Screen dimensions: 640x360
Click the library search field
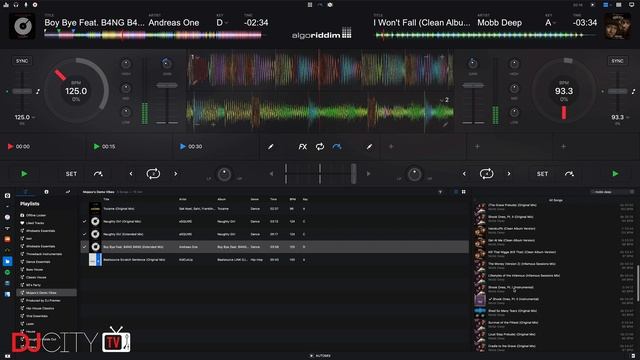613,192
